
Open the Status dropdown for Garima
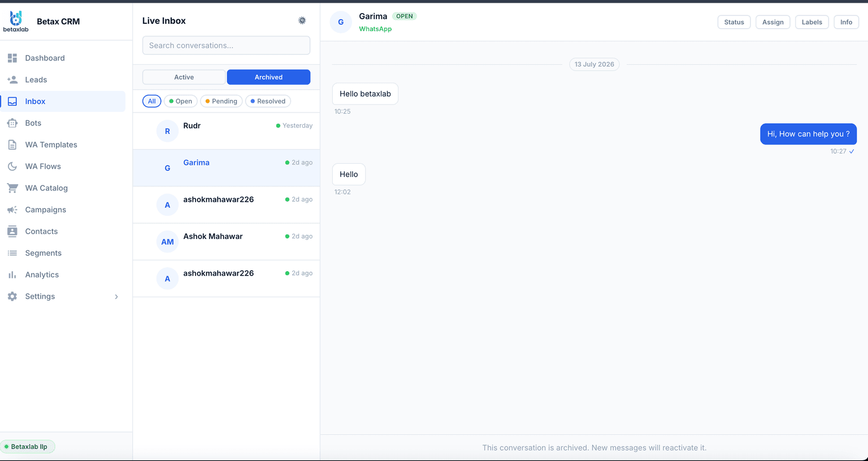734,22
